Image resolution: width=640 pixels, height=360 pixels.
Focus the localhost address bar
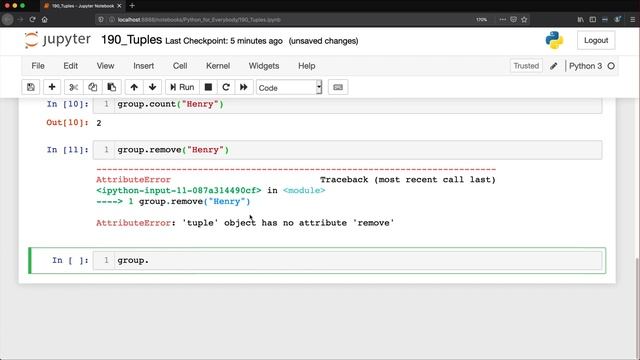click(x=286, y=20)
